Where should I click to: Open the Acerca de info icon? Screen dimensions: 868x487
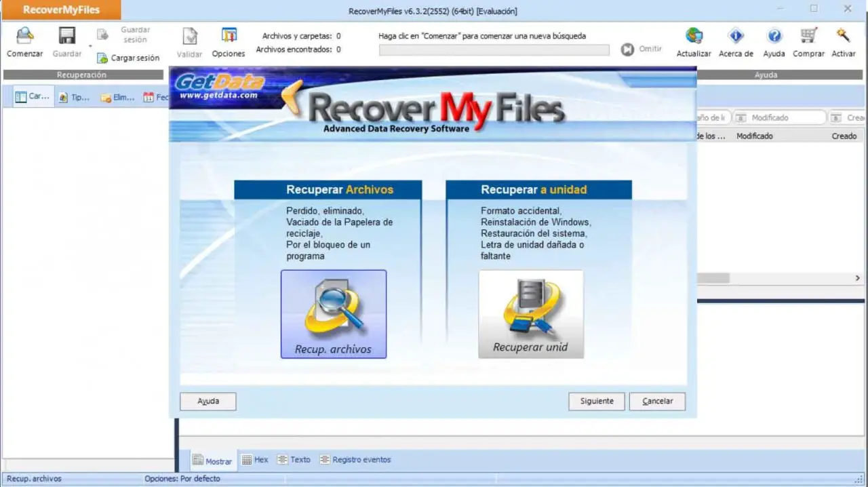pyautogui.click(x=736, y=36)
